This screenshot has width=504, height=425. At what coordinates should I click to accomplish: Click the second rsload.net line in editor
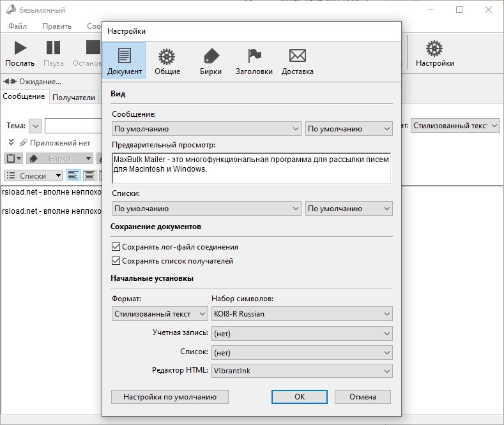point(52,211)
